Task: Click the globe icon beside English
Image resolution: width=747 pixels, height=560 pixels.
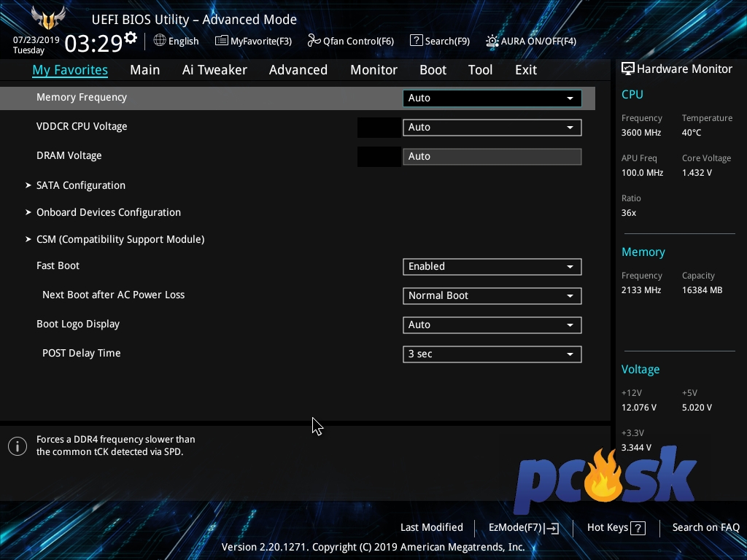Action: click(160, 41)
